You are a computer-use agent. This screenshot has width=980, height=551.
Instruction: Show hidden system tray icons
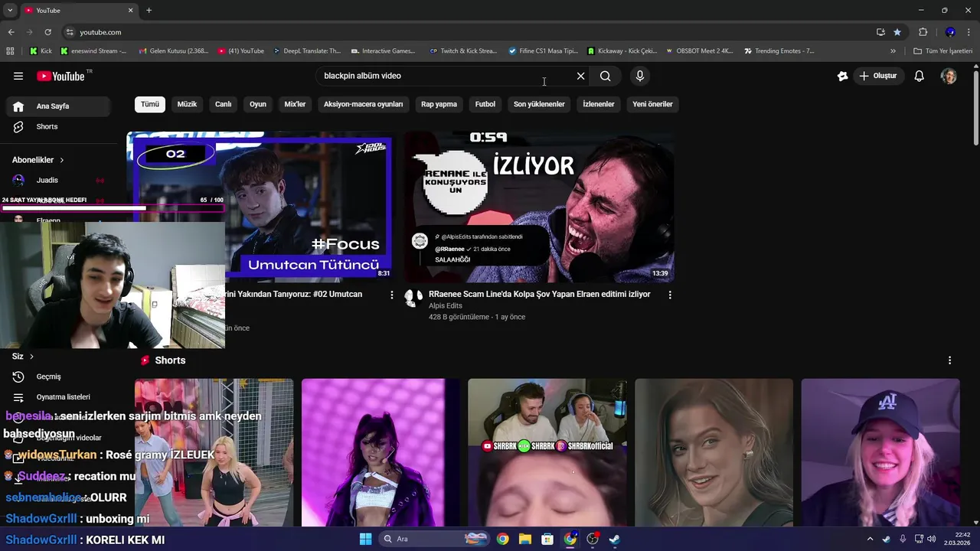tap(870, 539)
